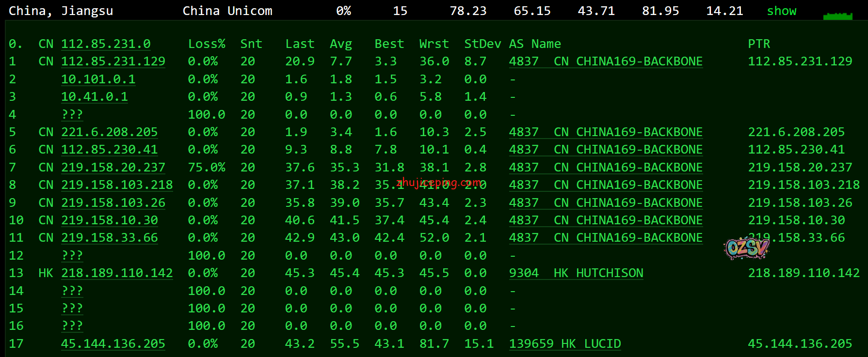Click the green latency sparkline graph
Screen dimensions: 868x357
pyautogui.click(x=837, y=16)
